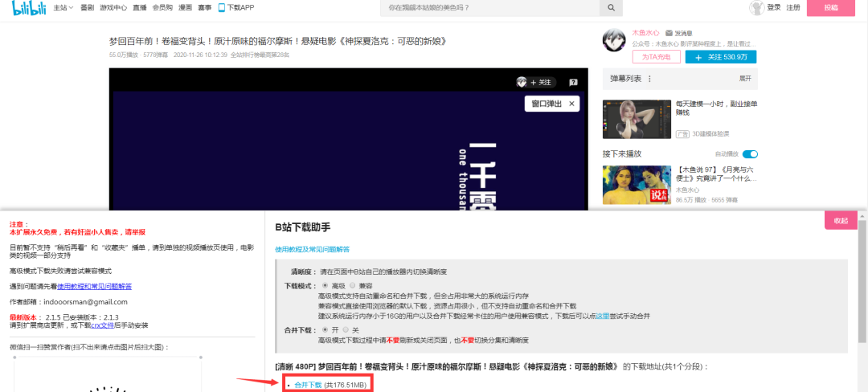The width and height of the screenshot is (868, 392).
Task: Click the small avatar in player overlay
Action: (x=521, y=83)
